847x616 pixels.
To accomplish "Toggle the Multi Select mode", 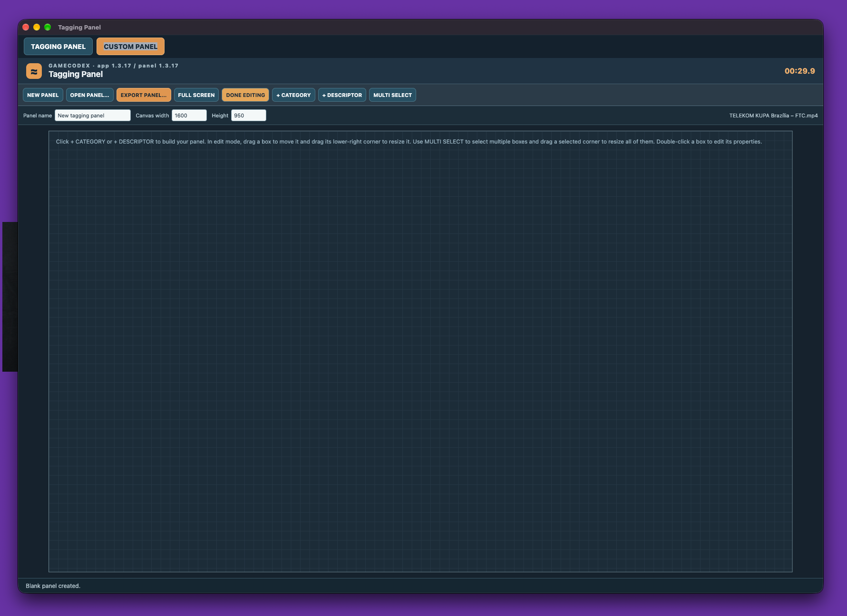I will [392, 95].
